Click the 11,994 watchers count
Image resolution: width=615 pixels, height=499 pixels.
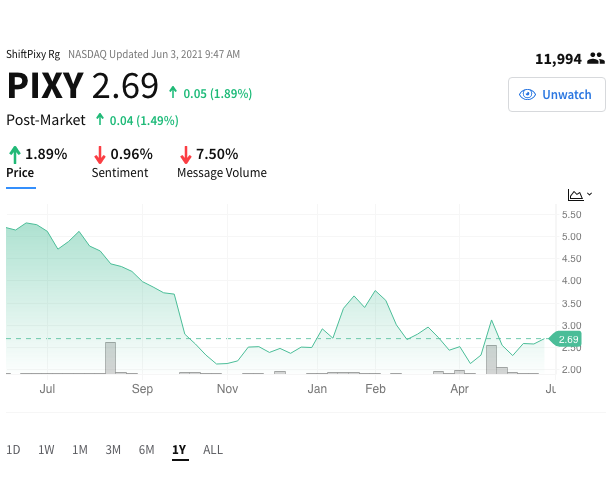[559, 59]
